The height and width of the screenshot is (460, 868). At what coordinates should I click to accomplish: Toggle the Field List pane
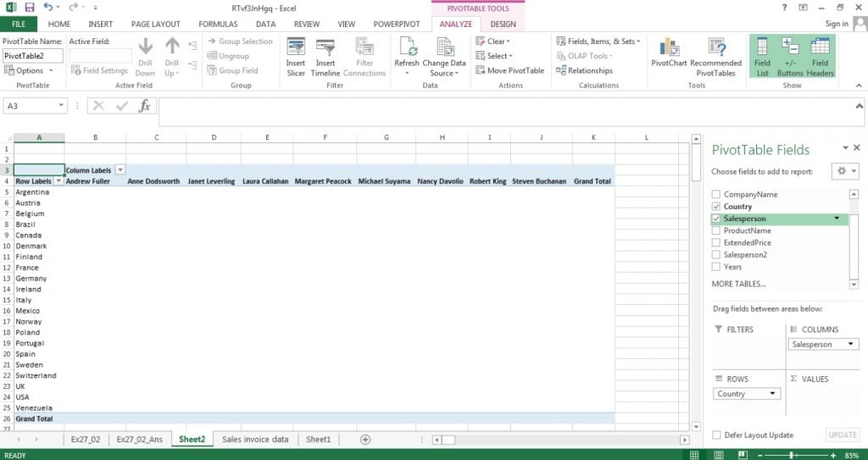[762, 58]
